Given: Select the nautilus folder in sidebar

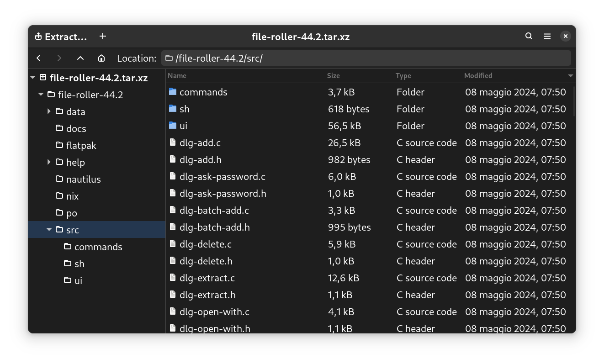Looking at the screenshot, I should (83, 179).
